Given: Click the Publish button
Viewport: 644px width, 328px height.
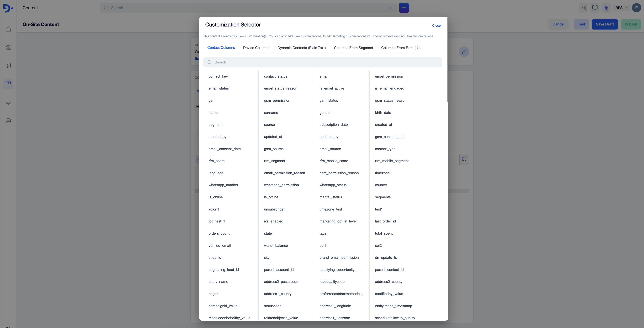Looking at the screenshot, I should tap(631, 24).
